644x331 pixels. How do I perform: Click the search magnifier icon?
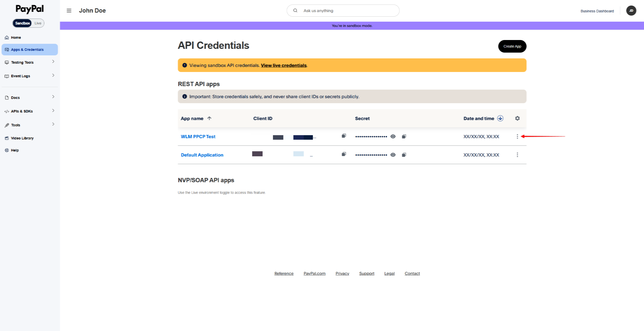[295, 11]
